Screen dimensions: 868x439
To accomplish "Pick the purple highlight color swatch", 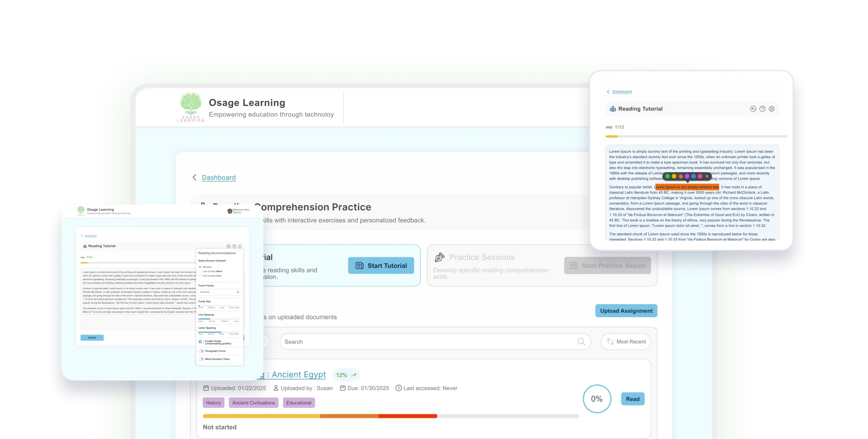I will 687,176.
